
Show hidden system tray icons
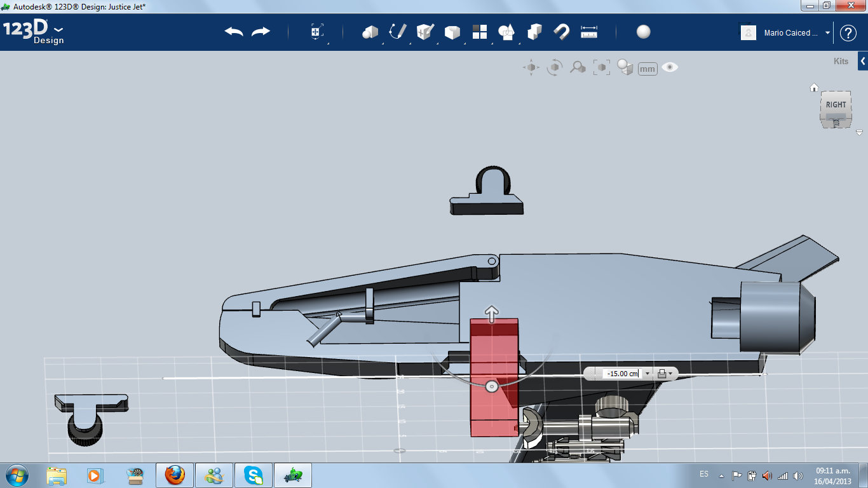[x=721, y=475]
